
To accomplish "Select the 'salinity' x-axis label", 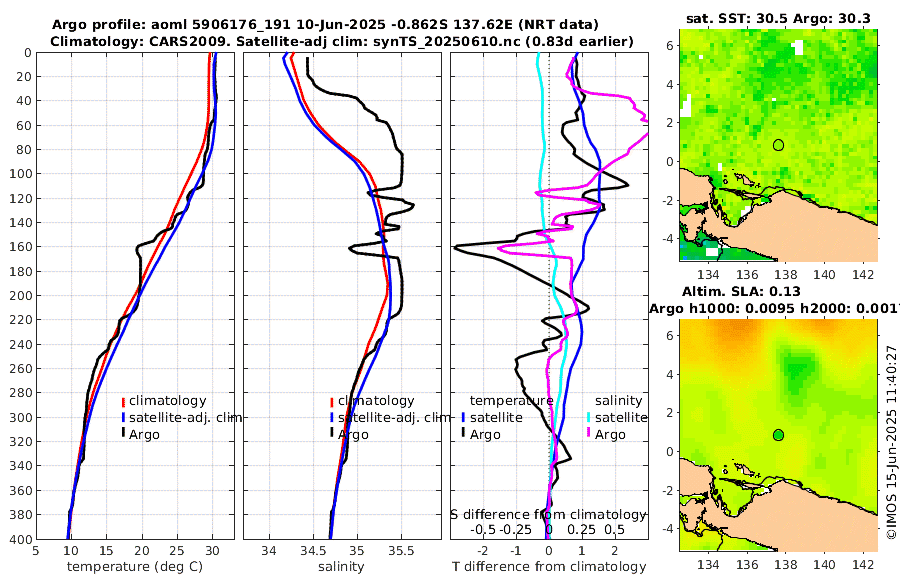I will (x=342, y=567).
